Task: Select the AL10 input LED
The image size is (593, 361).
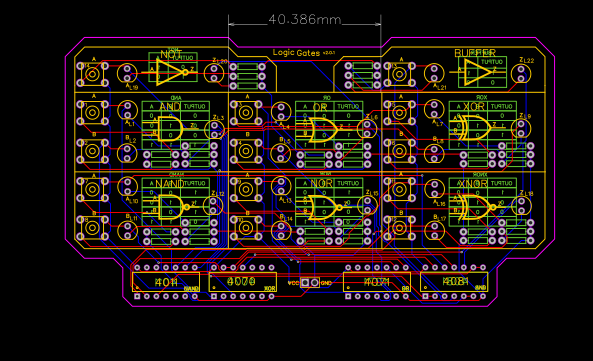Action: tap(127, 187)
